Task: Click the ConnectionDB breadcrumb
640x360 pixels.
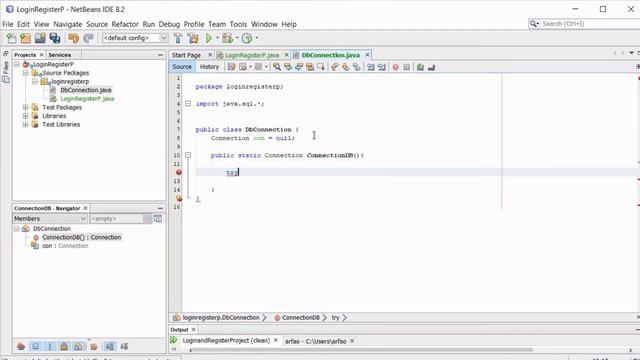Action: (300, 318)
